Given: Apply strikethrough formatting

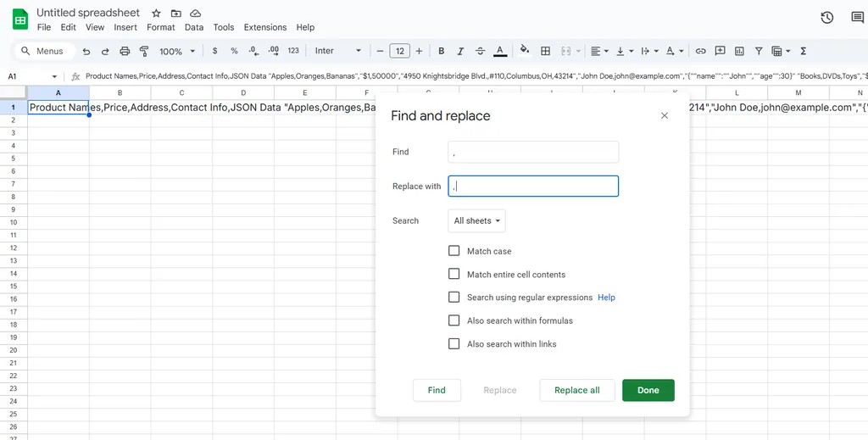Looking at the screenshot, I should (x=481, y=51).
